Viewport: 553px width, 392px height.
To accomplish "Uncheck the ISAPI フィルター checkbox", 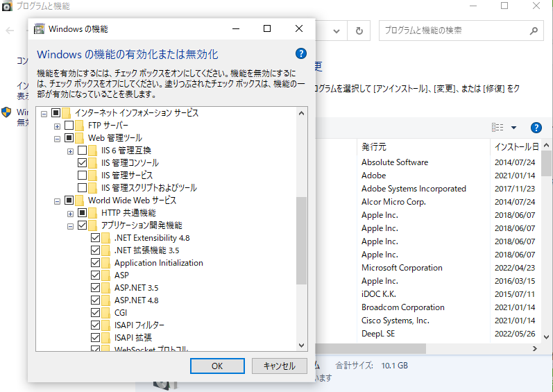I will (x=95, y=325).
